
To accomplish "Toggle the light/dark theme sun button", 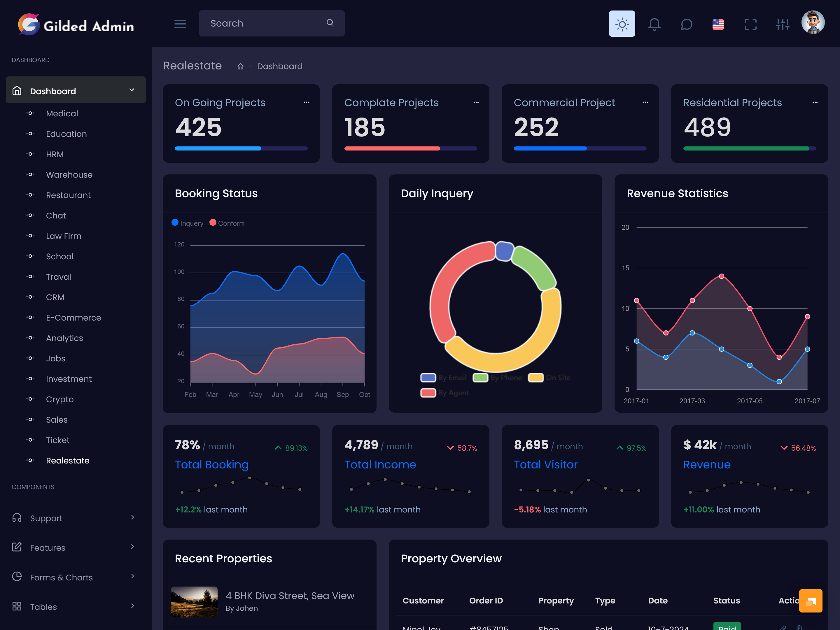I will click(x=622, y=24).
